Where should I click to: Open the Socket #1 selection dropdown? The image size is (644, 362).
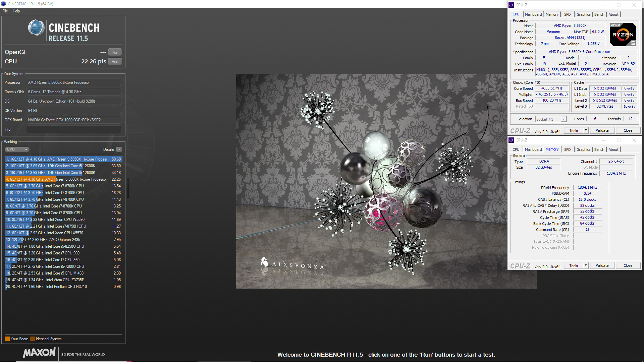[551, 119]
